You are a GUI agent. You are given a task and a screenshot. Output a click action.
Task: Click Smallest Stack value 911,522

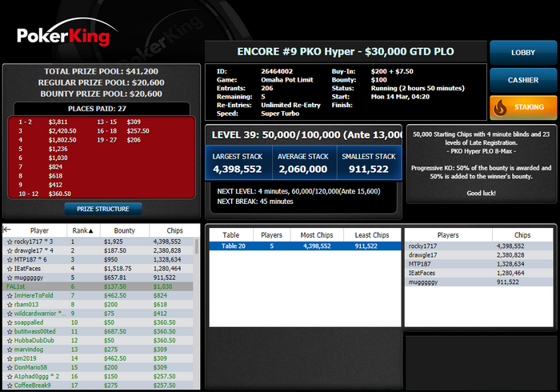point(368,169)
